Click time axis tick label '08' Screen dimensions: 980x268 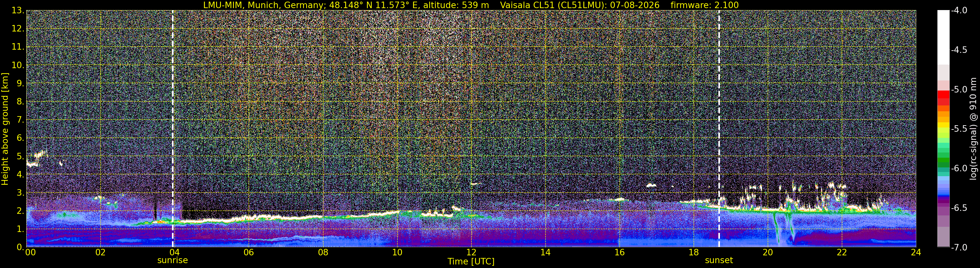click(323, 253)
